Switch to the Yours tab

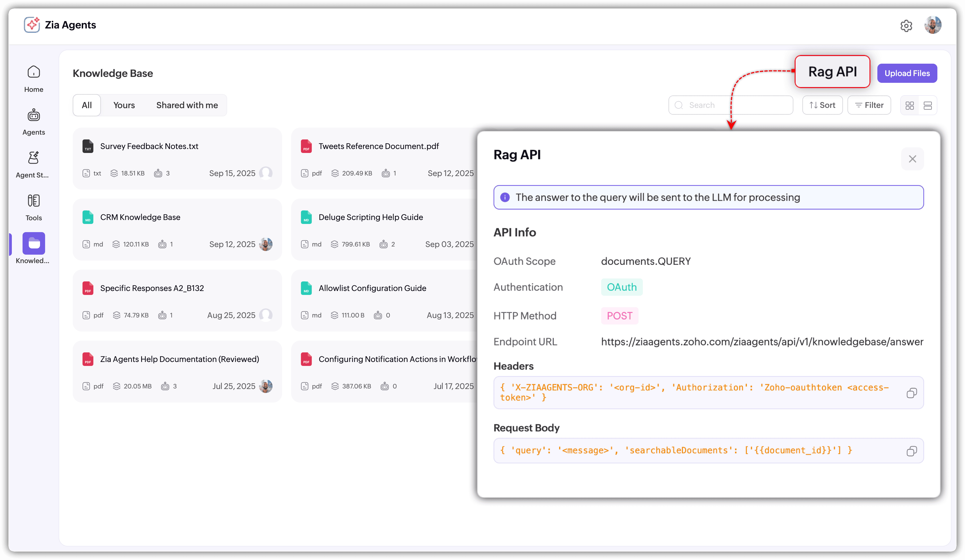click(x=124, y=105)
